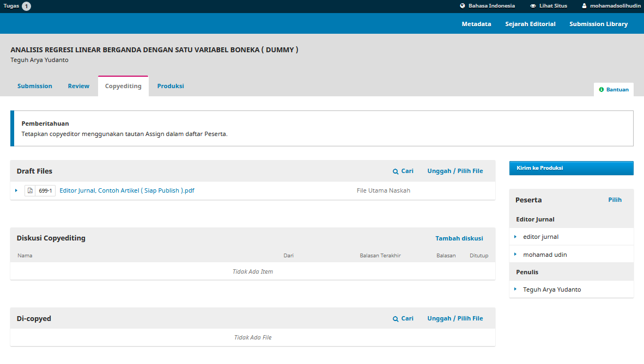Open the Tugas notification count badge
Viewport: 644px width, 364px height.
pyautogui.click(x=26, y=7)
